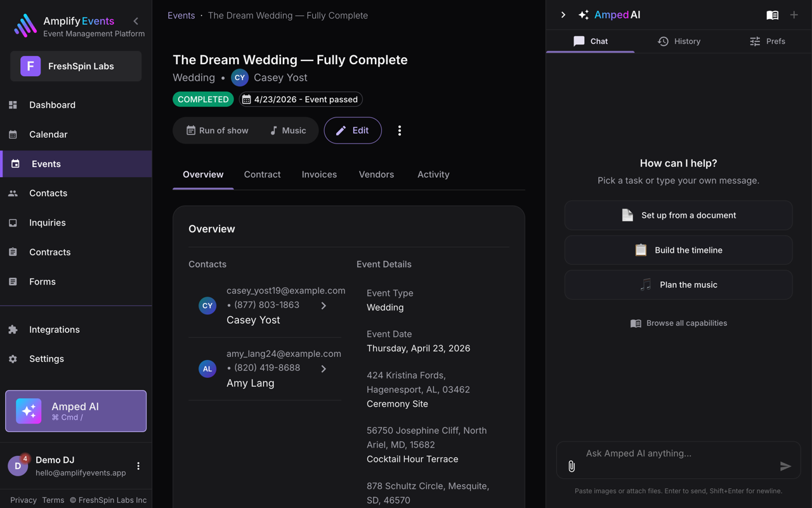
Task: Open the Terms link
Action: point(53,500)
